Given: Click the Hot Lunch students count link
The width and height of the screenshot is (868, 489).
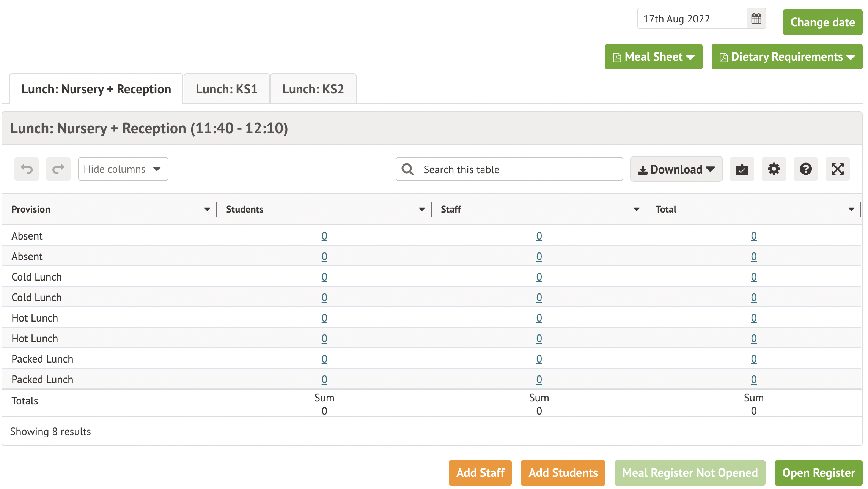Looking at the screenshot, I should (324, 318).
